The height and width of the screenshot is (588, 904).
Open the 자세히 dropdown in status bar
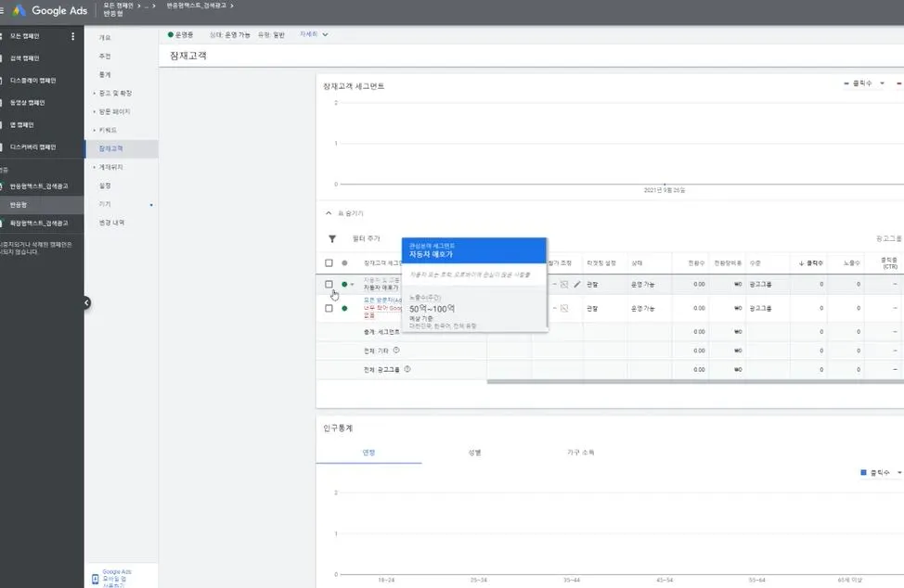[x=314, y=34]
